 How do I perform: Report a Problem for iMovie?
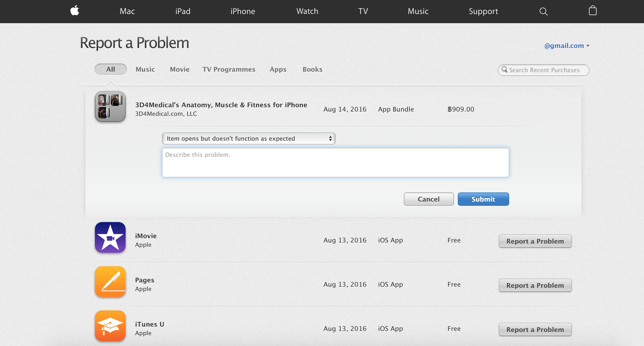535,241
